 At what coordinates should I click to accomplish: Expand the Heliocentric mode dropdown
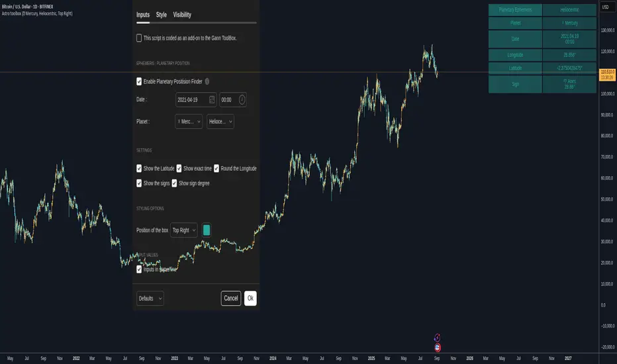(220, 122)
